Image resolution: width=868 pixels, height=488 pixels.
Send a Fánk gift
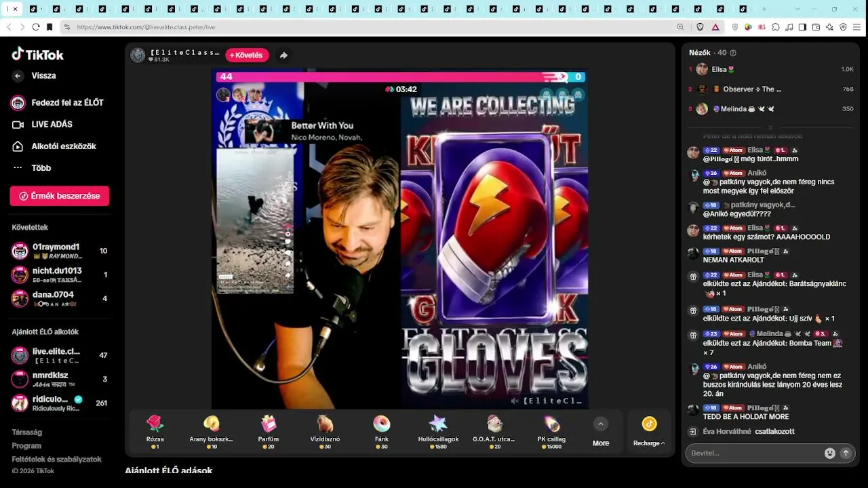[x=382, y=432]
